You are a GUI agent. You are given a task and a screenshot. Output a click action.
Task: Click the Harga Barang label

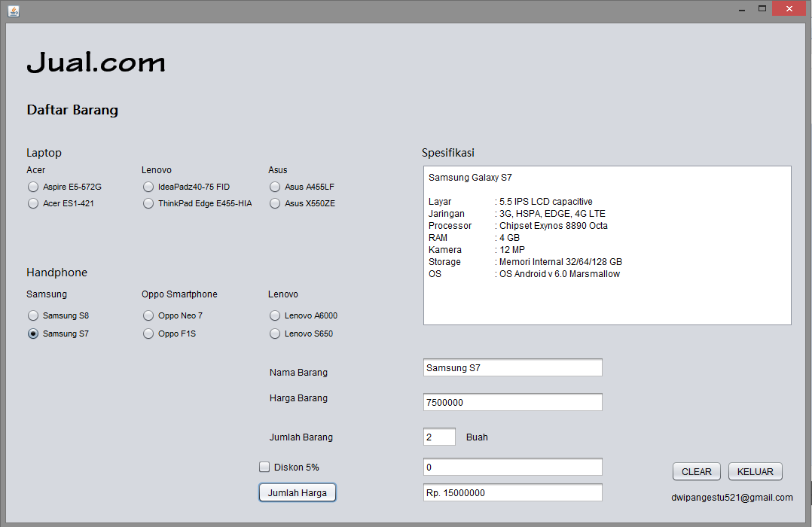[x=298, y=398]
